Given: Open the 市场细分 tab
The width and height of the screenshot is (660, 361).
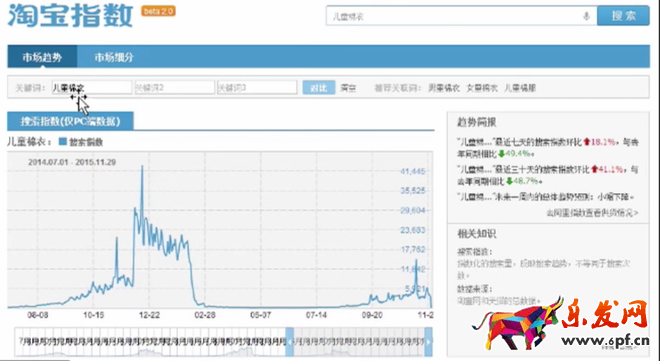Looking at the screenshot, I should pos(114,57).
